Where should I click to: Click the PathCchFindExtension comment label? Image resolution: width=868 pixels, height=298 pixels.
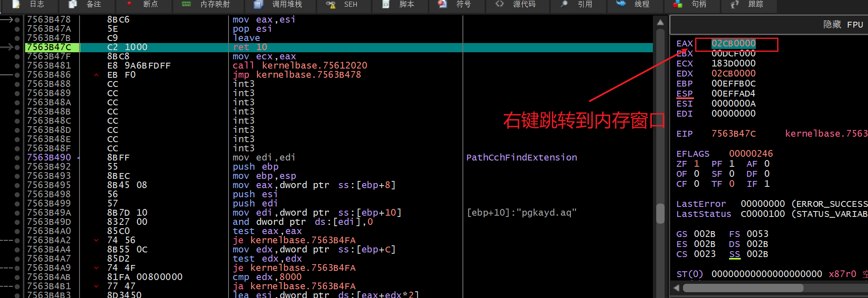[x=521, y=158]
